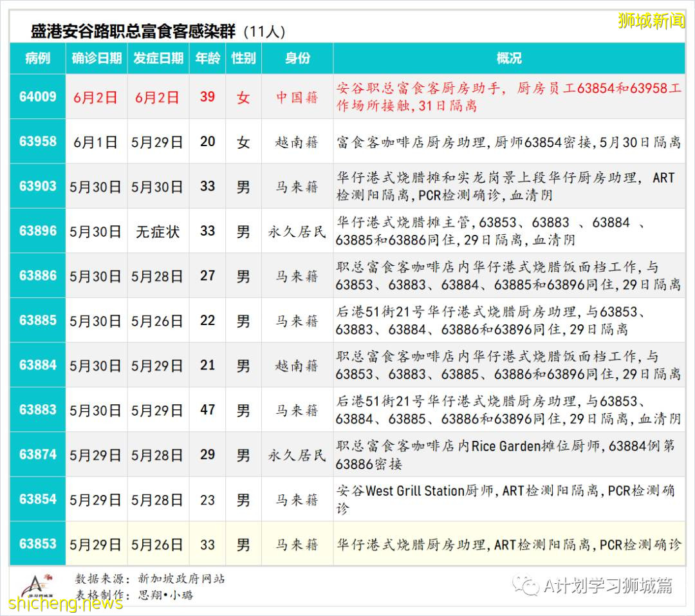Click the table title 盛港安谷路职总富食客感染群
This screenshot has width=695, height=616.
pos(129,28)
